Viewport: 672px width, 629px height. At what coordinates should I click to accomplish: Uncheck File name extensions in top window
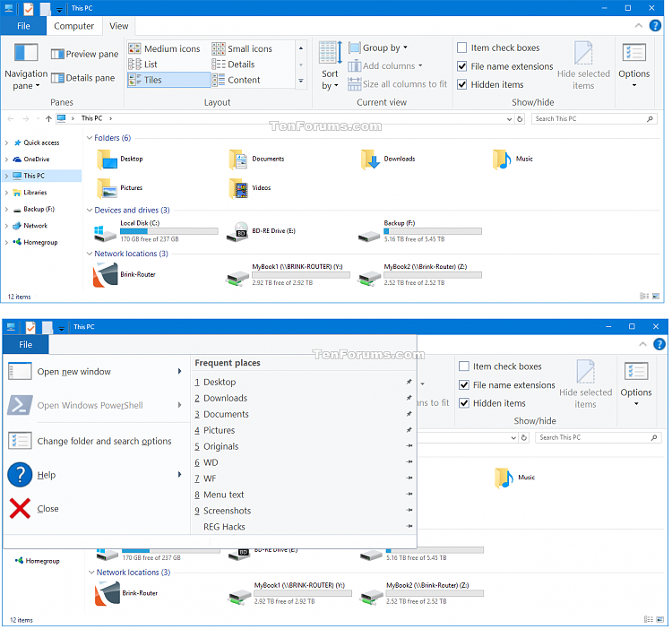point(462,66)
